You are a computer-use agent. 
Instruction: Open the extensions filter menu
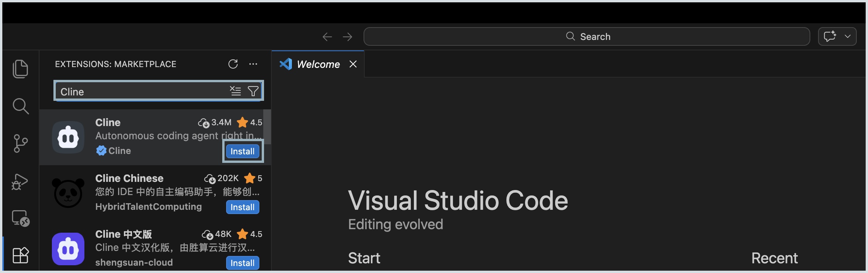click(253, 91)
